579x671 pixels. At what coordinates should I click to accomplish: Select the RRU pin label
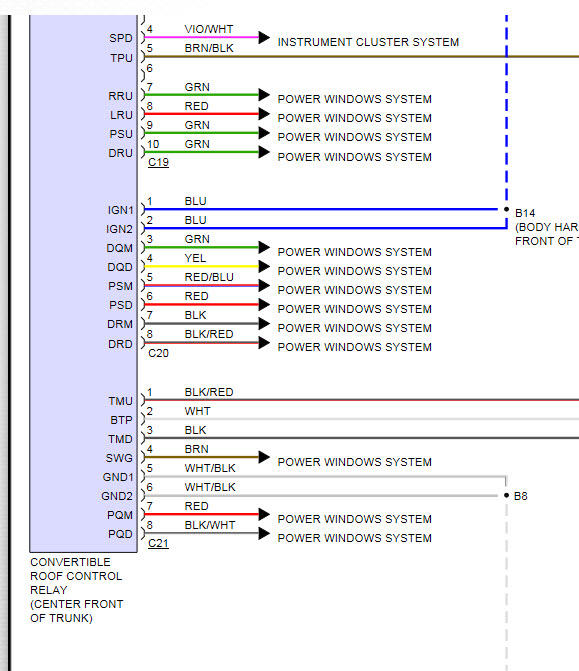121,96
